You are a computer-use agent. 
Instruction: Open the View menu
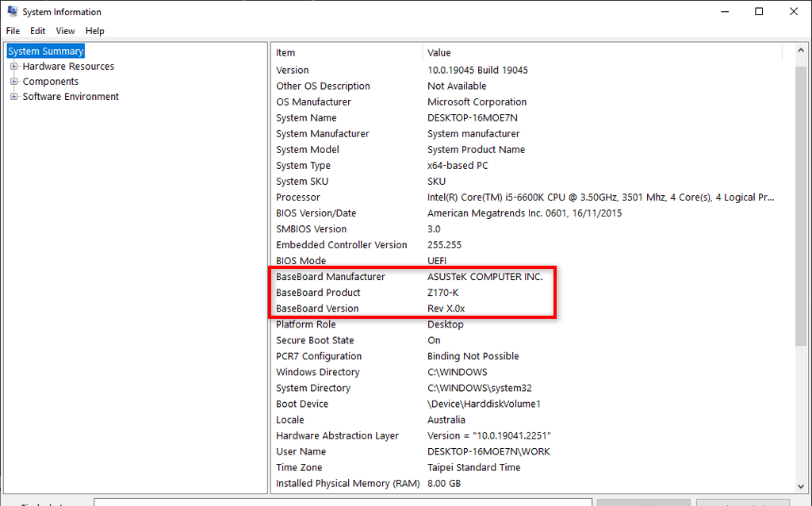[x=65, y=31]
